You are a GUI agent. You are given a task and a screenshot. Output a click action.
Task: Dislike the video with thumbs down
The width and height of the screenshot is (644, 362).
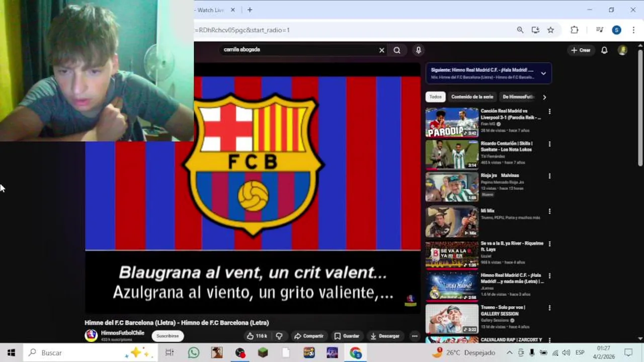(279, 336)
